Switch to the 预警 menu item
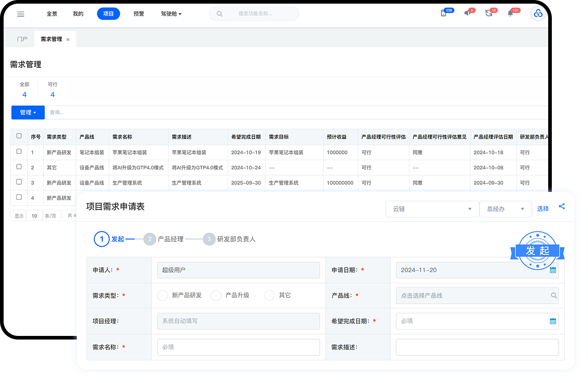This screenshot has height=383, width=588. click(139, 14)
